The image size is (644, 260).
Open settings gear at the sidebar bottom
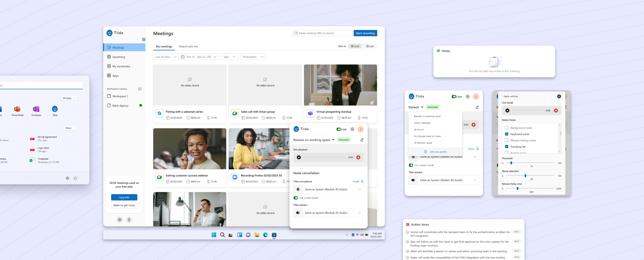coord(120,220)
